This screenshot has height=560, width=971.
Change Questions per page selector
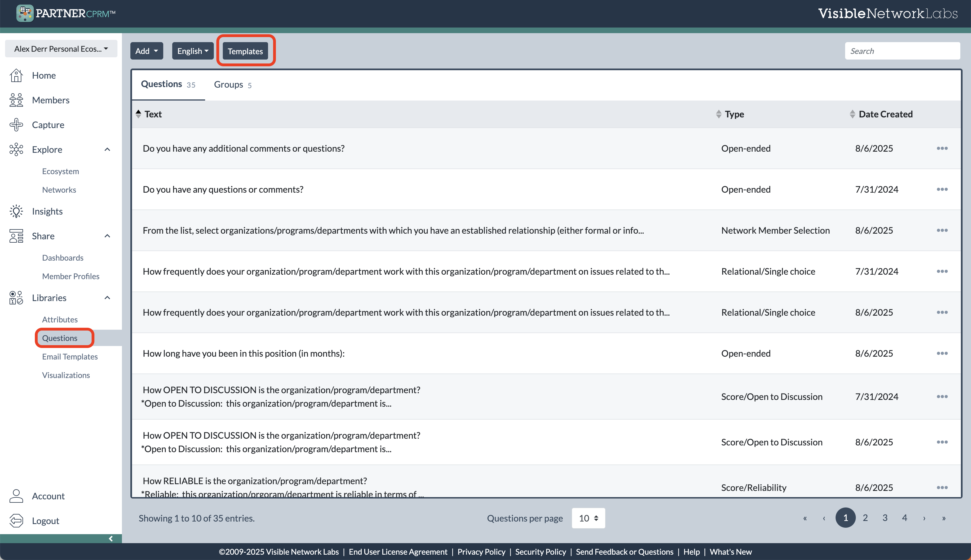pyautogui.click(x=588, y=518)
